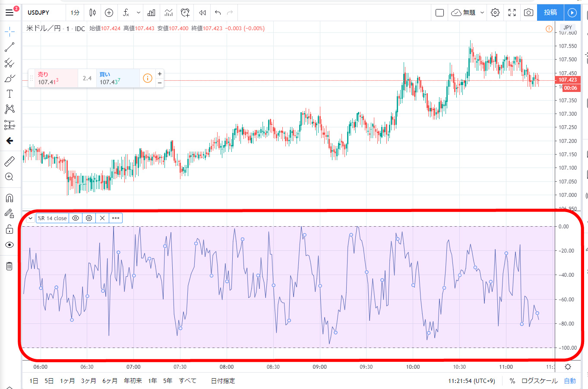Open %R indicator settings gear

89,218
